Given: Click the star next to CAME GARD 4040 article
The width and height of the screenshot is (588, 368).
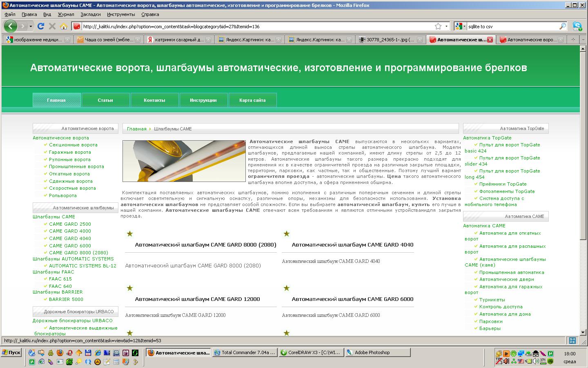Looking at the screenshot, I should pos(287,233).
